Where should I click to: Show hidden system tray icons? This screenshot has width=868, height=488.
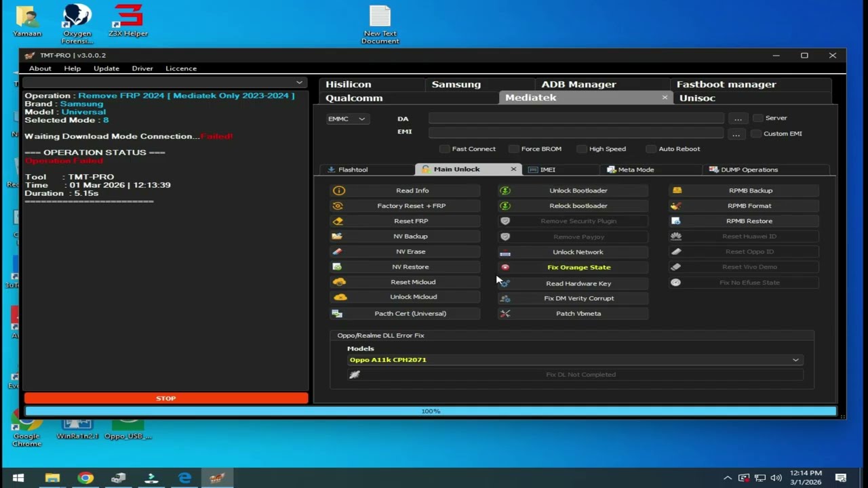(x=728, y=478)
